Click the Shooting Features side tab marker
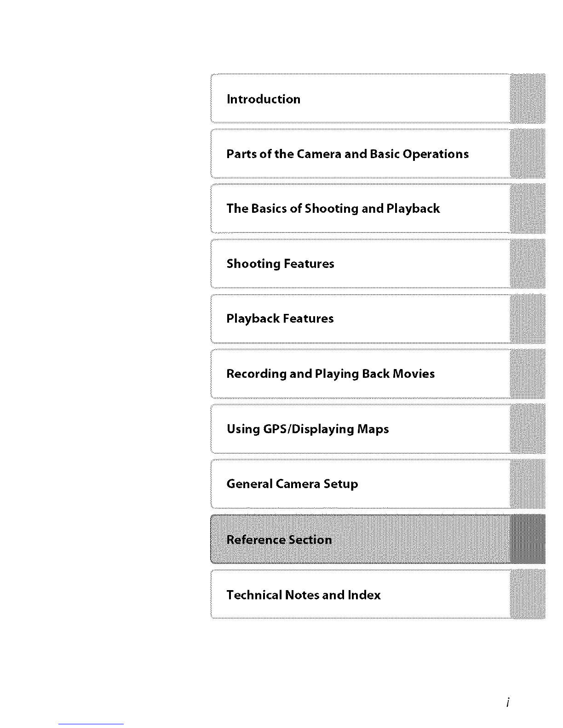Viewport: 563px width, 728px height. click(x=528, y=263)
